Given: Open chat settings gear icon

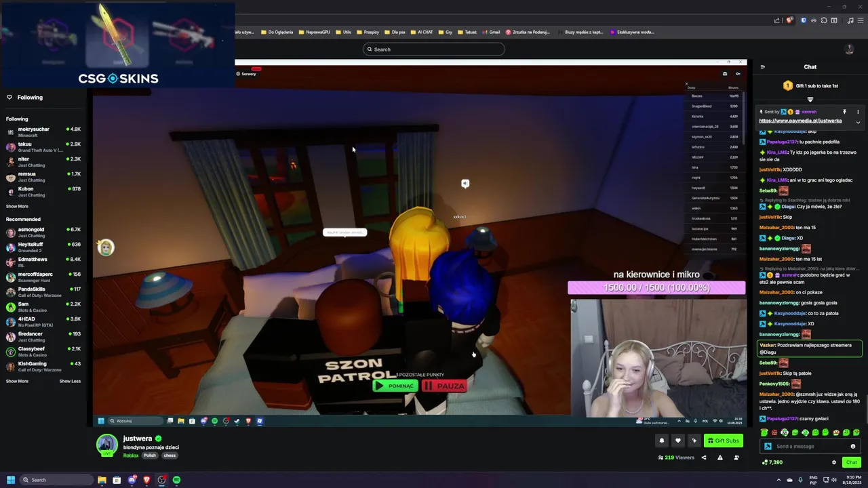Looking at the screenshot, I should 834,462.
